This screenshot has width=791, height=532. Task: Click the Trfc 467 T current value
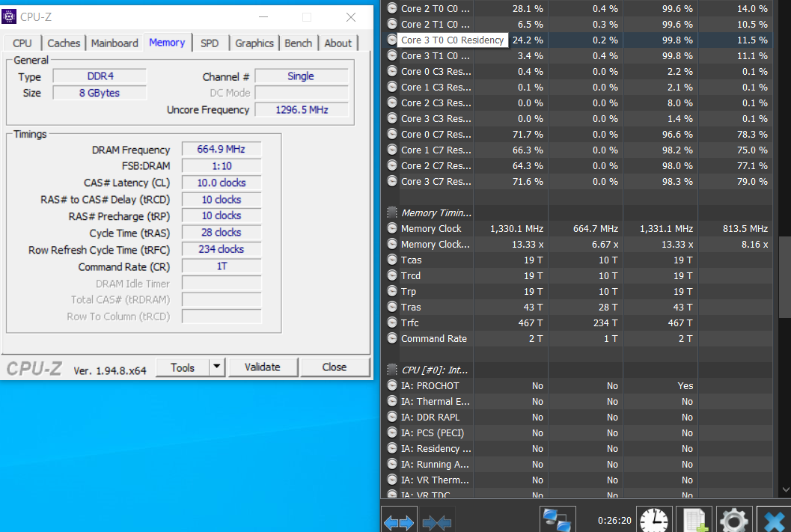[531, 322]
